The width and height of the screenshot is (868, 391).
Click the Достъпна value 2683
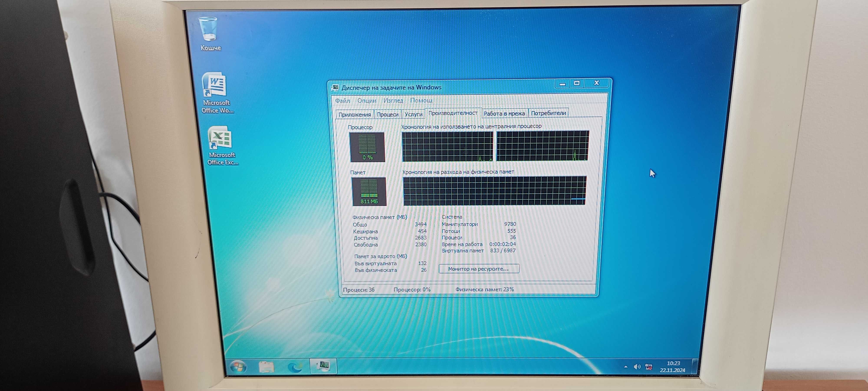[421, 238]
